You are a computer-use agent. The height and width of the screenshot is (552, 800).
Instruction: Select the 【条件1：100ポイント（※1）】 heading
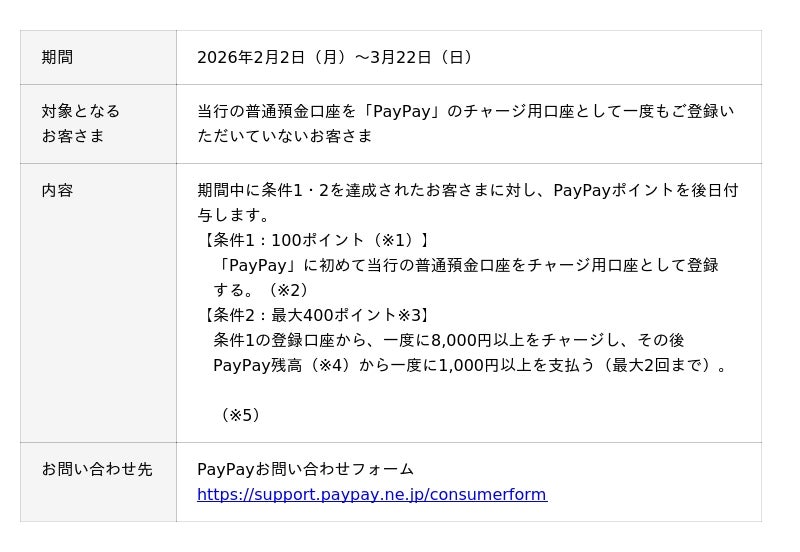[x=316, y=240]
